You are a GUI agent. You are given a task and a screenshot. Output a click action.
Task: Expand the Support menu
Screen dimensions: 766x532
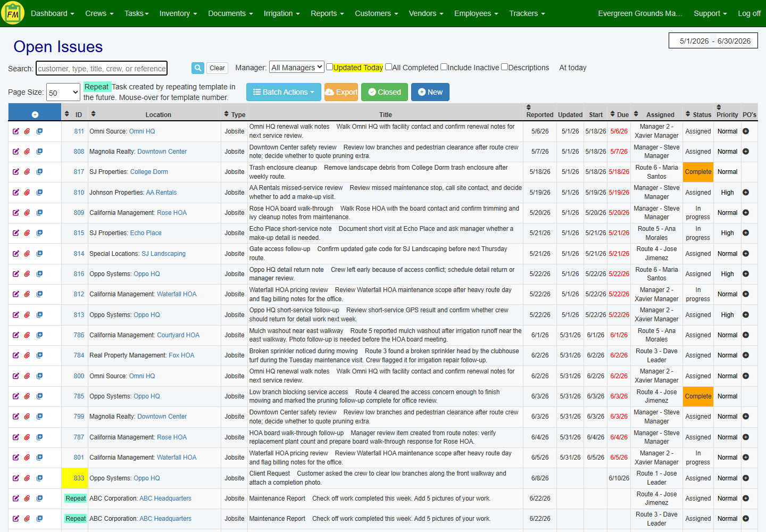pos(710,13)
